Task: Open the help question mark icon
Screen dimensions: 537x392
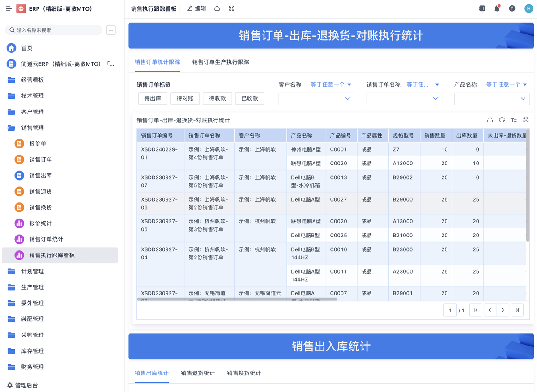Action: pos(512,8)
